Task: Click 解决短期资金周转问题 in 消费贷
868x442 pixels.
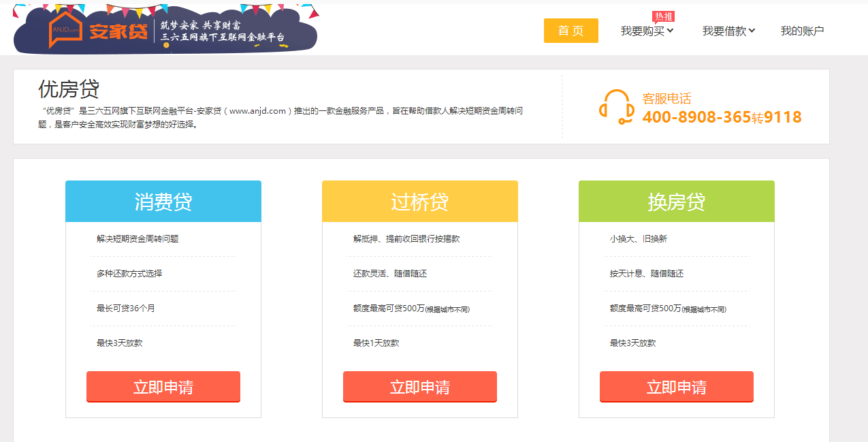Action: [138, 239]
